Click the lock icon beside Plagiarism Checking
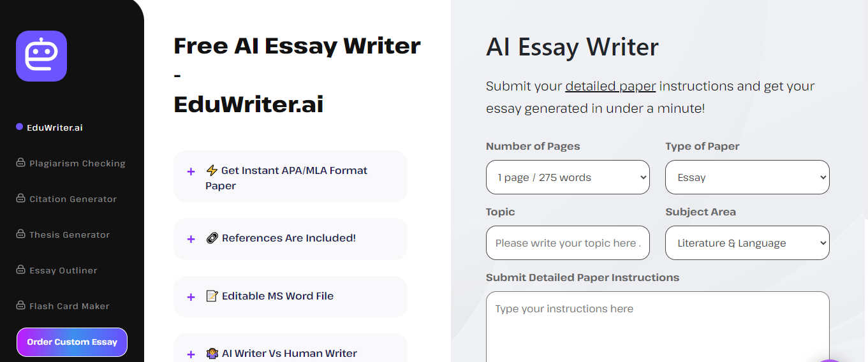This screenshot has height=362, width=868. [20, 163]
